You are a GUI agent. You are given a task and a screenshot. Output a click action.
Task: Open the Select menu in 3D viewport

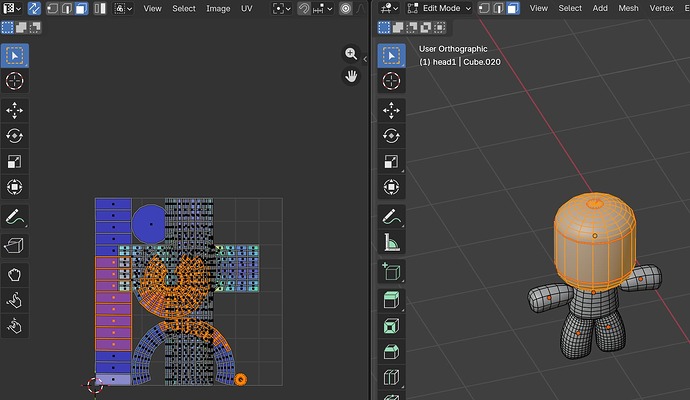pyautogui.click(x=570, y=8)
